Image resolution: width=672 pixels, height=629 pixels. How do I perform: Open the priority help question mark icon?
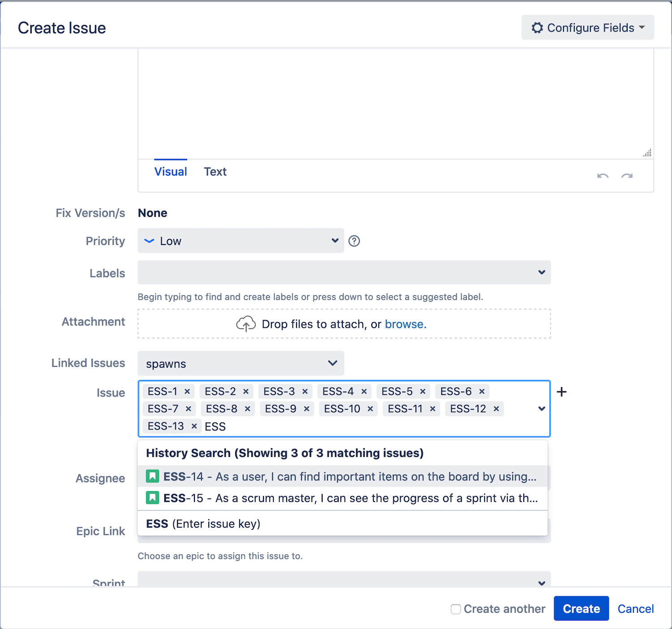point(354,241)
